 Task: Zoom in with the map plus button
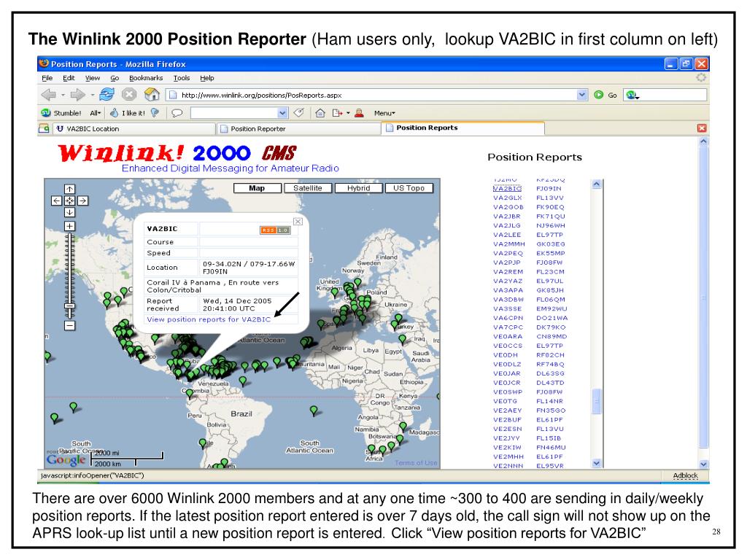(69, 226)
